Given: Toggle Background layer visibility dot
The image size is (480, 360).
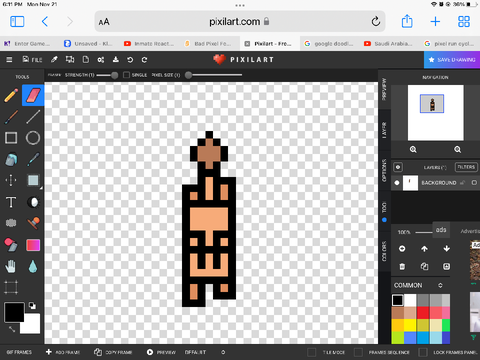Looking at the screenshot, I should click(x=397, y=183).
